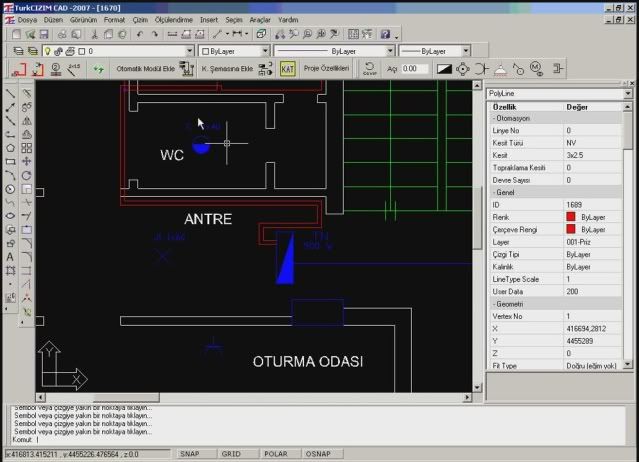The image size is (639, 462).
Task: Select the rotate tool in side toolbar
Action: point(26,176)
